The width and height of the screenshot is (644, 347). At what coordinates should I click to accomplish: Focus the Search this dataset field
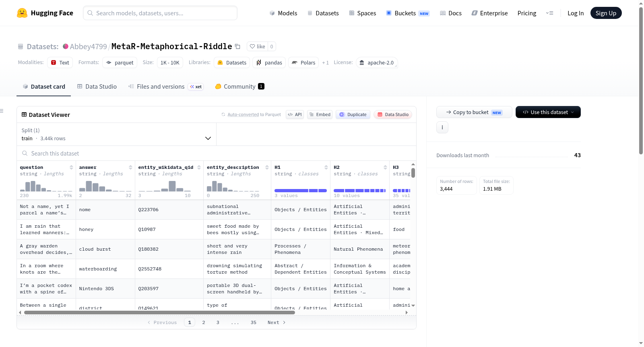tap(217, 153)
